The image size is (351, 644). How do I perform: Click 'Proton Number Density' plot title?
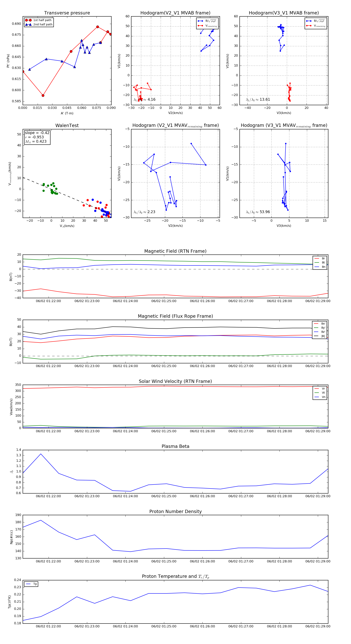175,511
